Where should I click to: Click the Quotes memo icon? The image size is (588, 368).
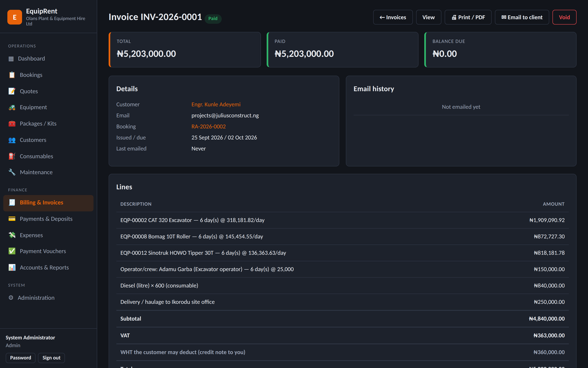(12, 91)
